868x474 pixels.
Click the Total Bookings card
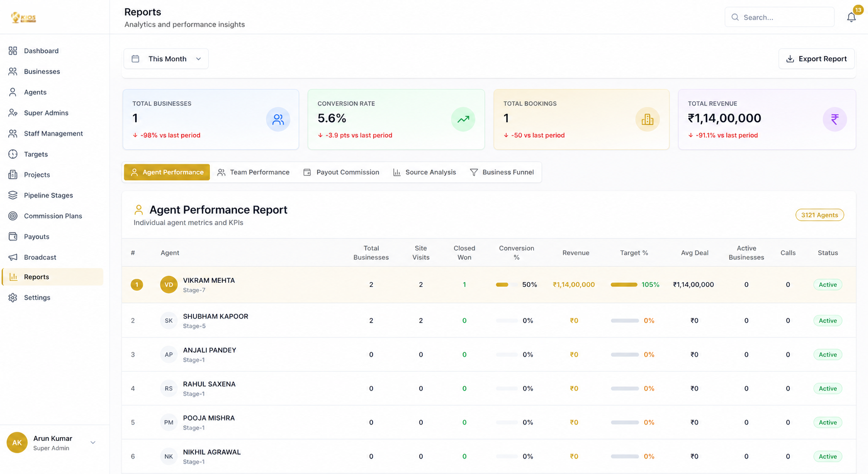coord(581,120)
